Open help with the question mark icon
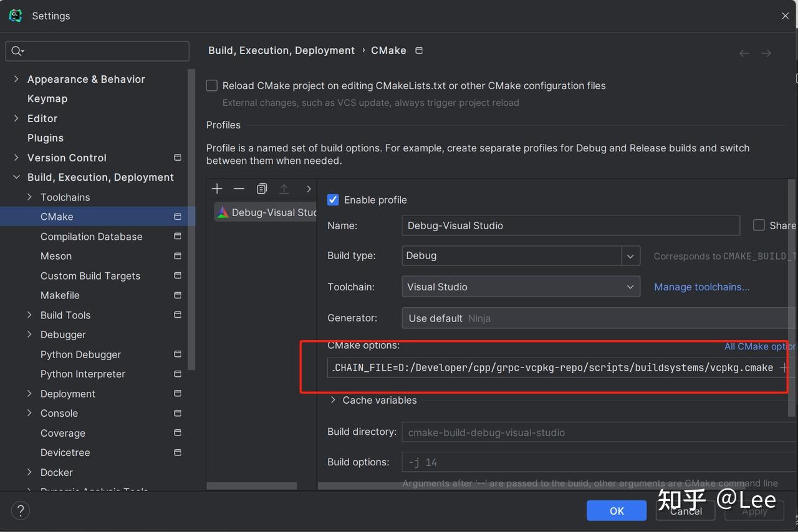 [x=21, y=511]
